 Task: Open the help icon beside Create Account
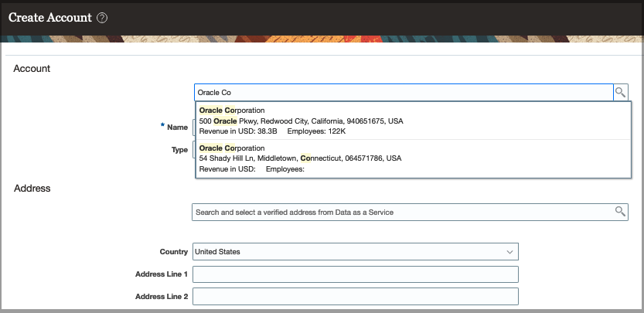click(x=102, y=18)
